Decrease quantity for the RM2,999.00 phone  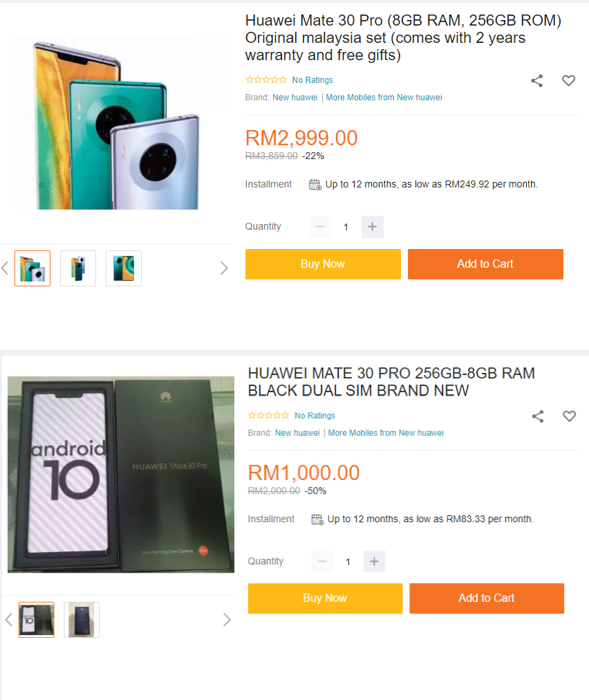[319, 227]
